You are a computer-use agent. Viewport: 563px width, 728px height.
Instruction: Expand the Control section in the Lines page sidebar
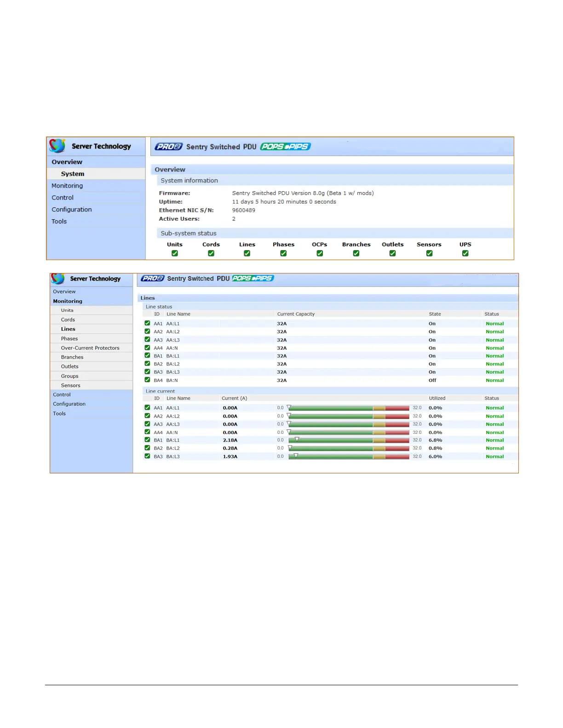tap(62, 395)
